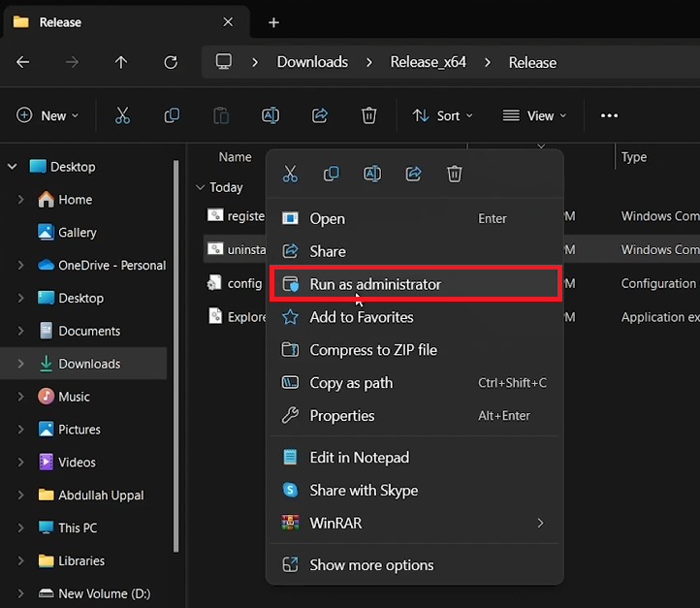Select Run as administrator
The image size is (700, 608).
[x=374, y=284]
